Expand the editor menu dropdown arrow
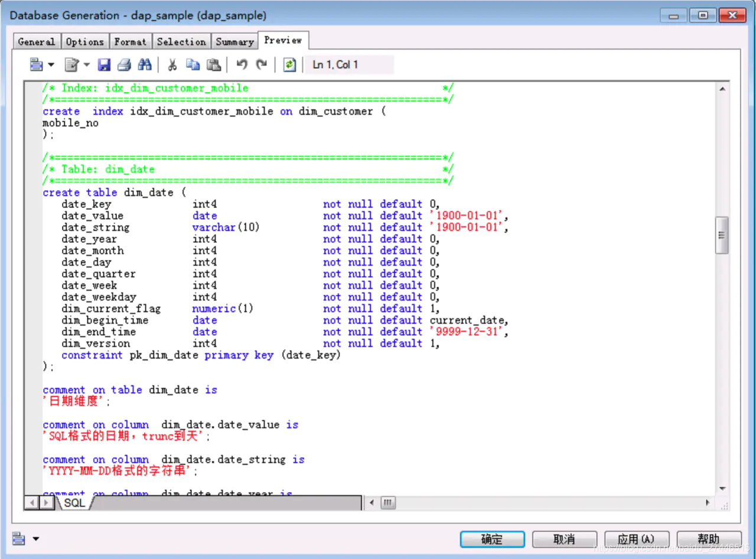 pos(51,65)
